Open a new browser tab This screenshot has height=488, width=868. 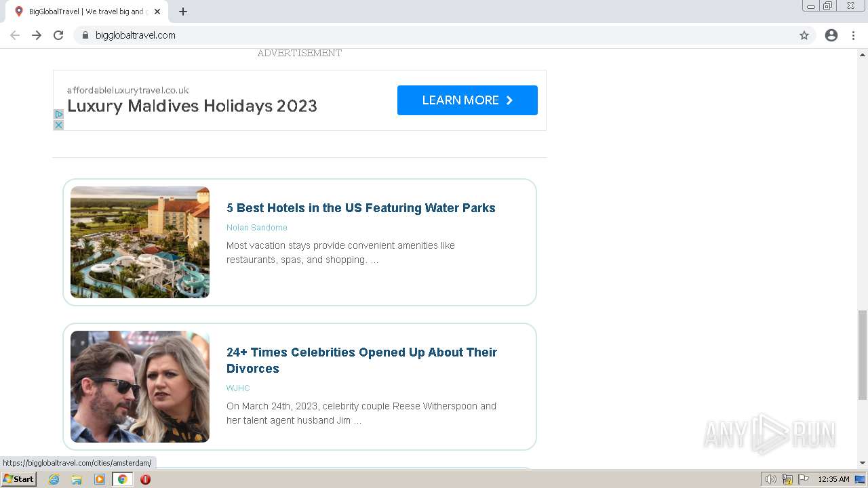[x=183, y=12]
